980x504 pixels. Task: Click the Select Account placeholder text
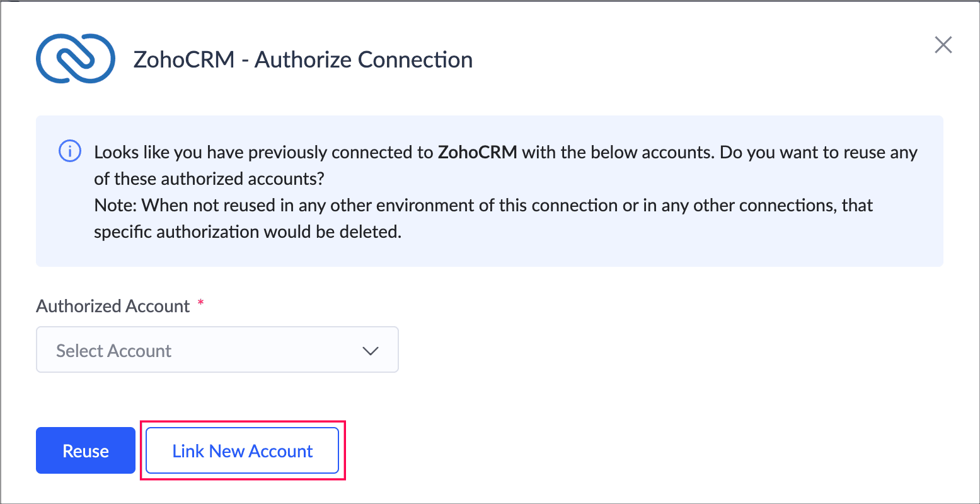point(114,351)
